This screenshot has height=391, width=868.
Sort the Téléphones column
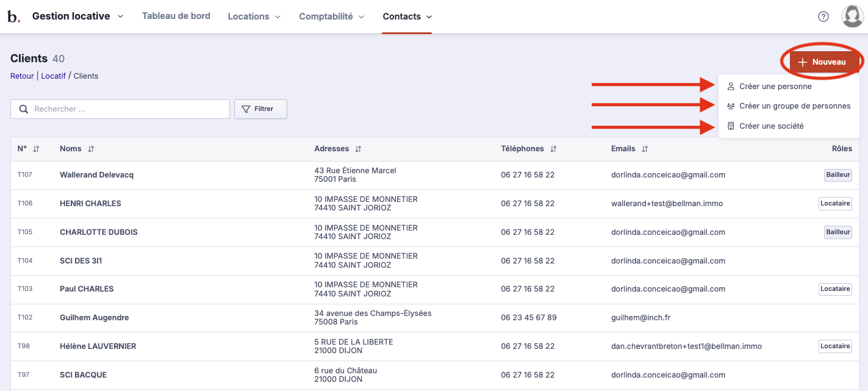pos(553,149)
